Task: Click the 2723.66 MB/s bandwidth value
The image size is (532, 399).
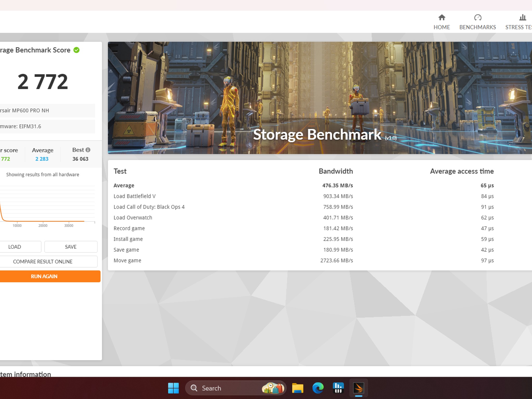Action: pos(337,260)
